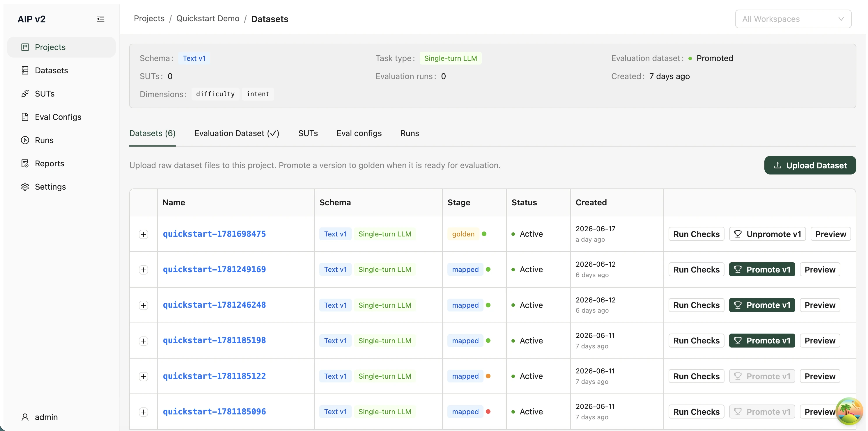Promote v1 for quickstart-1781185198

[x=762, y=341]
